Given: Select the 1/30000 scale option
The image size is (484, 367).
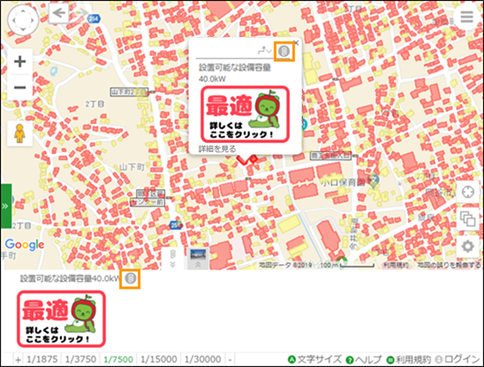Looking at the screenshot, I should [x=203, y=359].
